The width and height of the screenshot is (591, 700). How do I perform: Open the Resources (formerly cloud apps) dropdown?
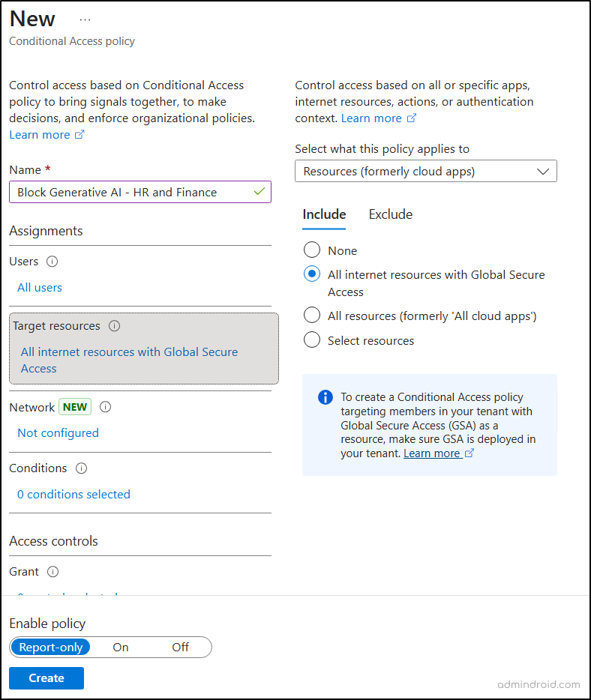click(426, 172)
